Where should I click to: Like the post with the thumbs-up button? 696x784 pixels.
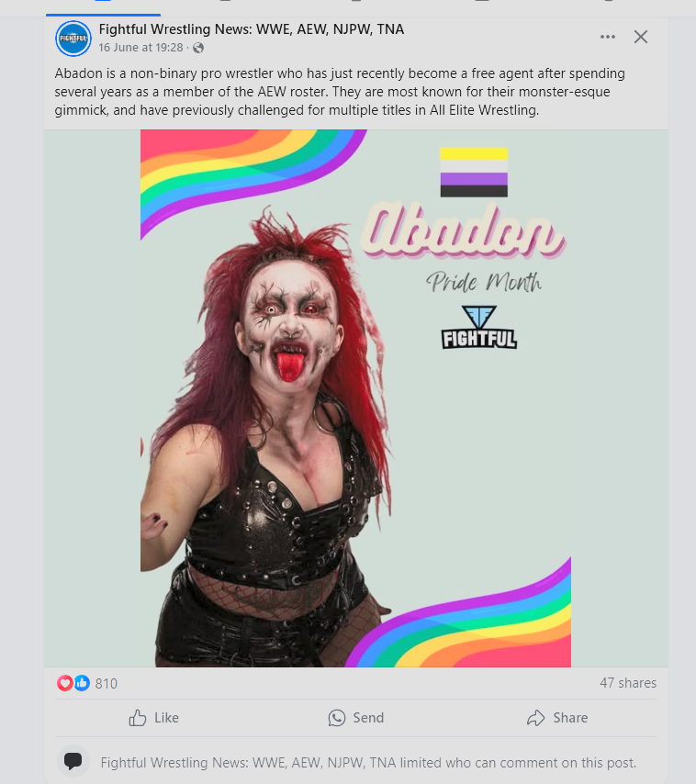[153, 718]
